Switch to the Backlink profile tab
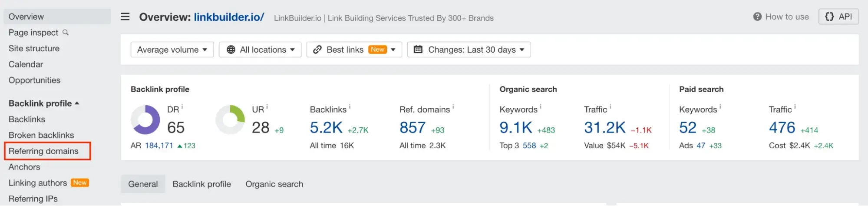The width and height of the screenshot is (868, 206). [x=201, y=184]
